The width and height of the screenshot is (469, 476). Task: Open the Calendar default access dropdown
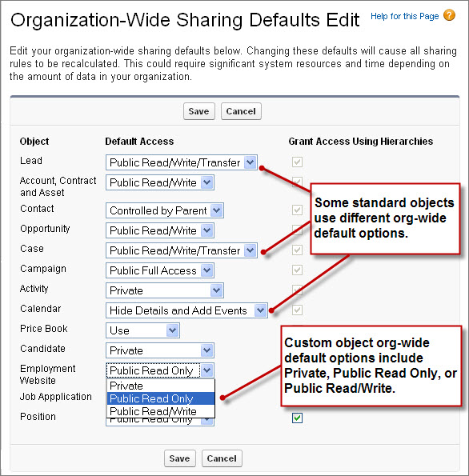coord(186,310)
